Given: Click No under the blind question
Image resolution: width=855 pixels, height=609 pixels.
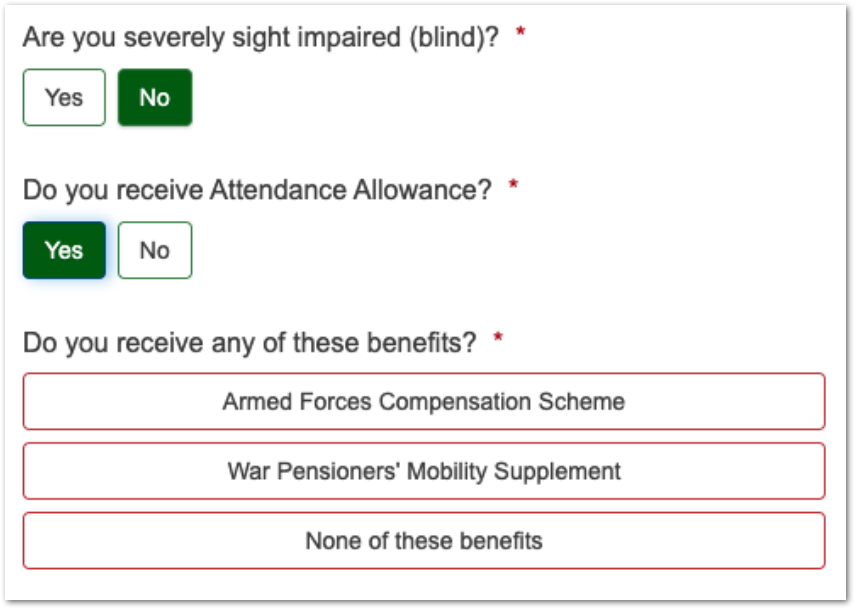Looking at the screenshot, I should (x=154, y=98).
